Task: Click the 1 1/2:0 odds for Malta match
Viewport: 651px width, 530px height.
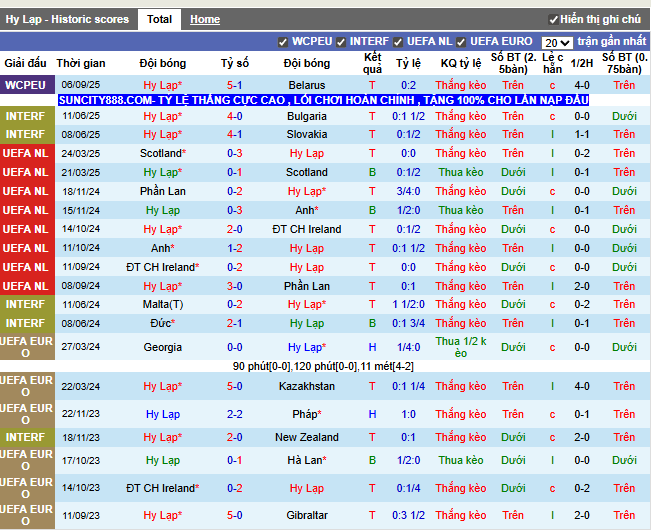Action: click(408, 305)
